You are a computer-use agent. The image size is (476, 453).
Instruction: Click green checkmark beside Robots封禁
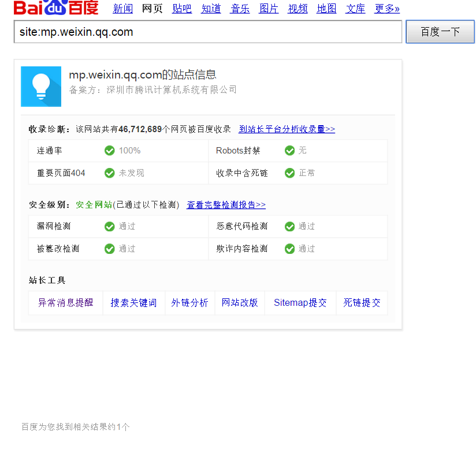click(289, 151)
